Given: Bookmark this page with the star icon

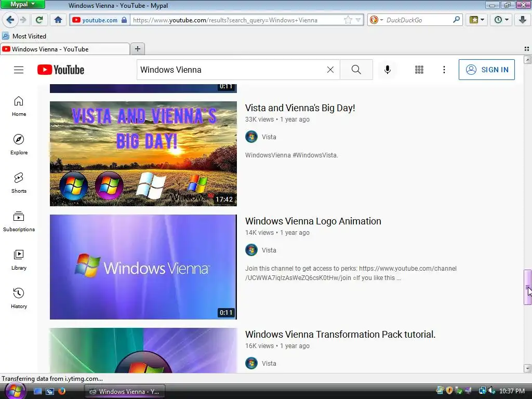Looking at the screenshot, I should (348, 20).
